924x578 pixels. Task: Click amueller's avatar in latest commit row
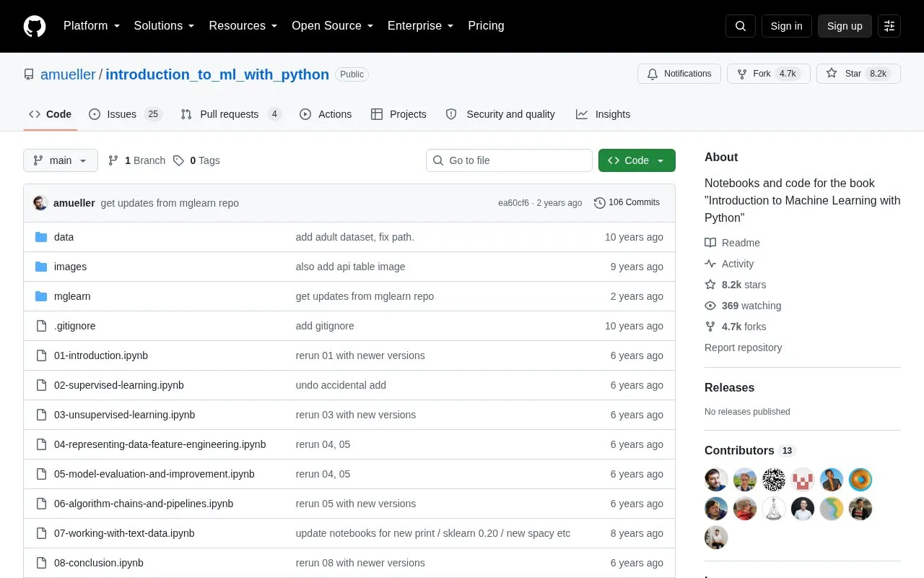coord(40,203)
